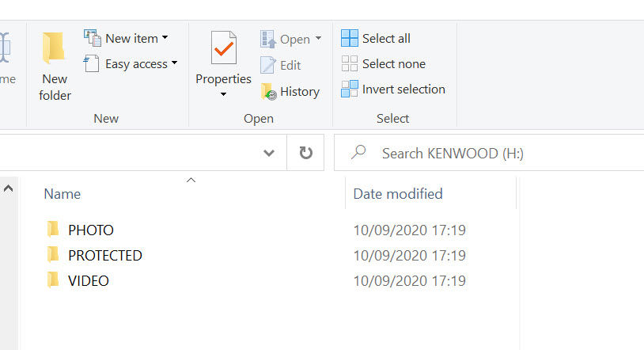This screenshot has width=644, height=350.
Task: Open the Properties dropdown arrow
Action: point(223,94)
